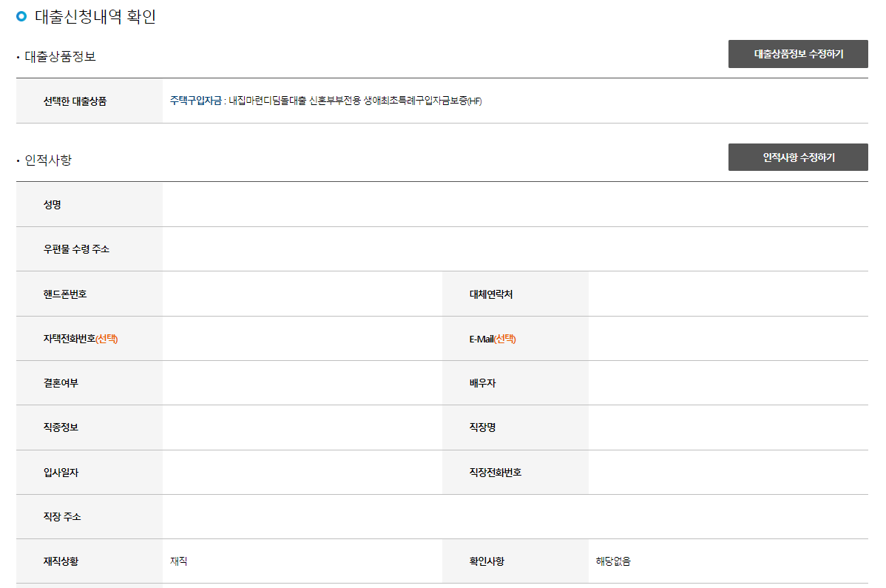Click the 대출상품정보 section title

(61, 56)
